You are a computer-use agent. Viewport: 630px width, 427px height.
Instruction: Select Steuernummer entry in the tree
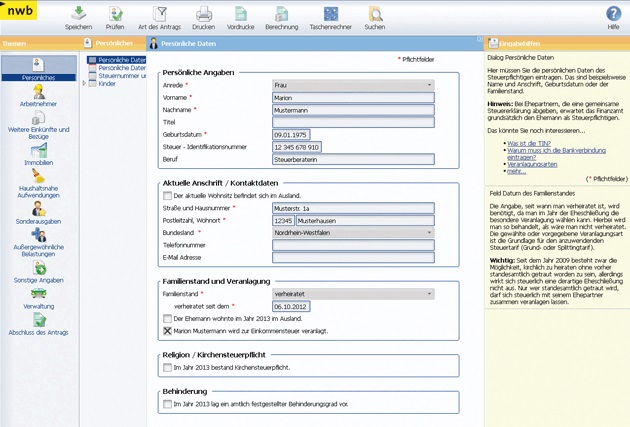point(122,75)
